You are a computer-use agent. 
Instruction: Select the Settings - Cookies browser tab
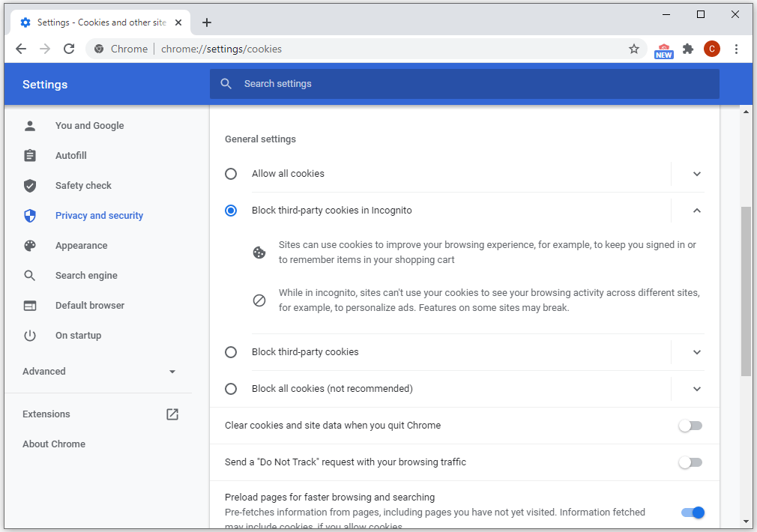point(100,22)
